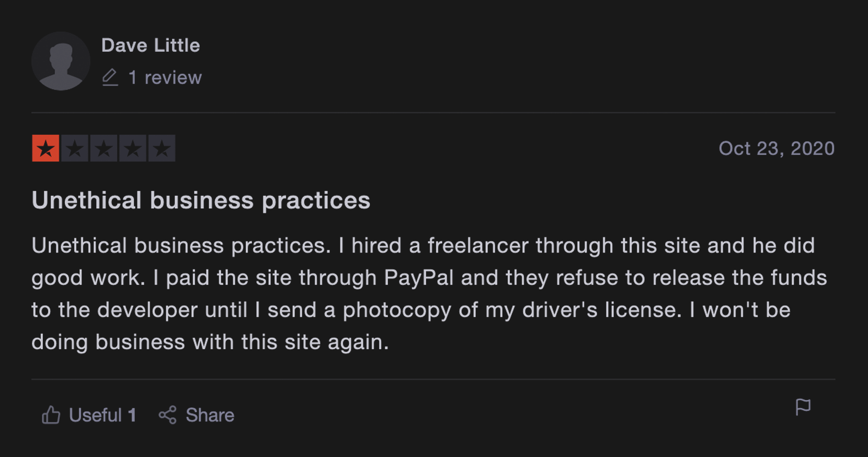The height and width of the screenshot is (457, 868).
Task: Click the '1 review' count text
Action: coord(165,77)
